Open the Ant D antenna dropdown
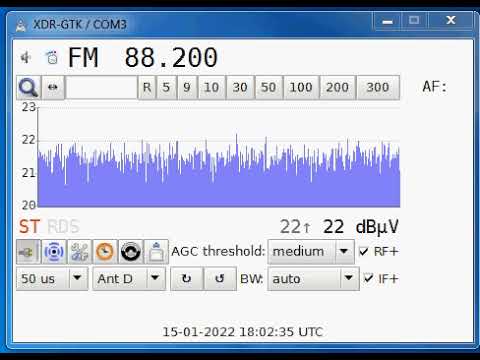This screenshot has height=360, width=480. [x=129, y=278]
